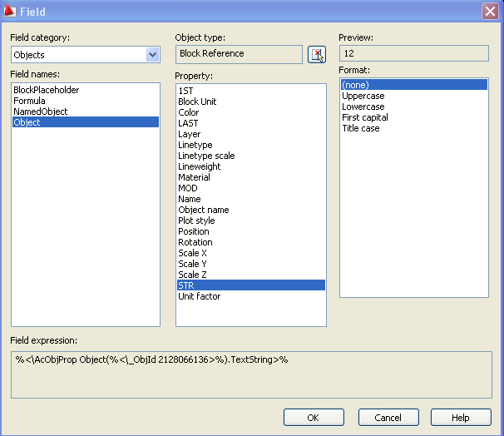Select Formula in Field names list

click(86, 101)
